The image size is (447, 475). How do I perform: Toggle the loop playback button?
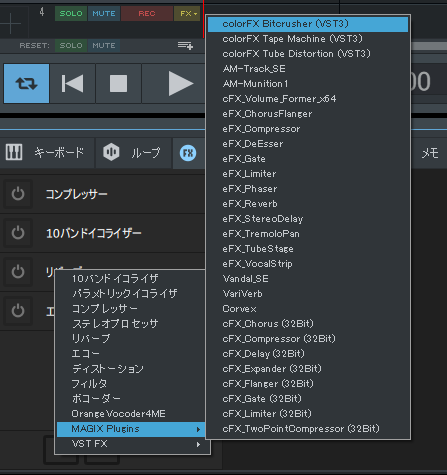click(x=26, y=83)
